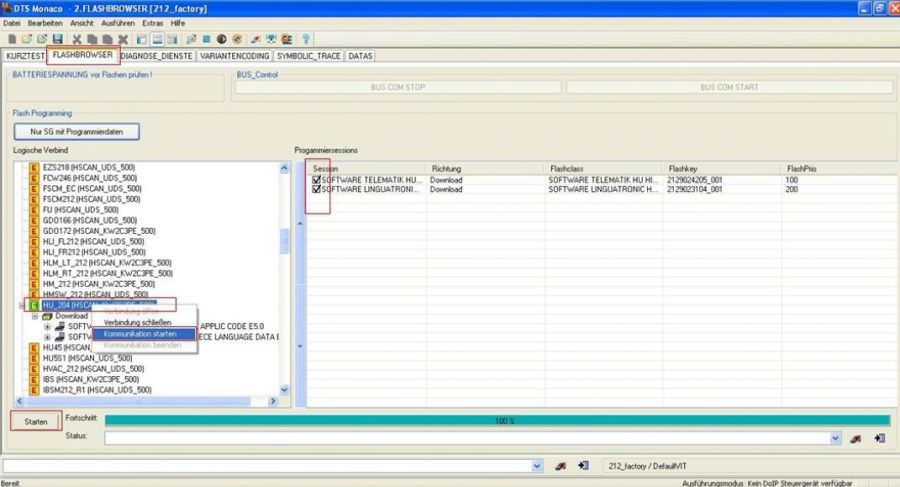Viewport: 900px width, 487px height.
Task: Click the green ECU icon next to HU_204
Action: 34,304
